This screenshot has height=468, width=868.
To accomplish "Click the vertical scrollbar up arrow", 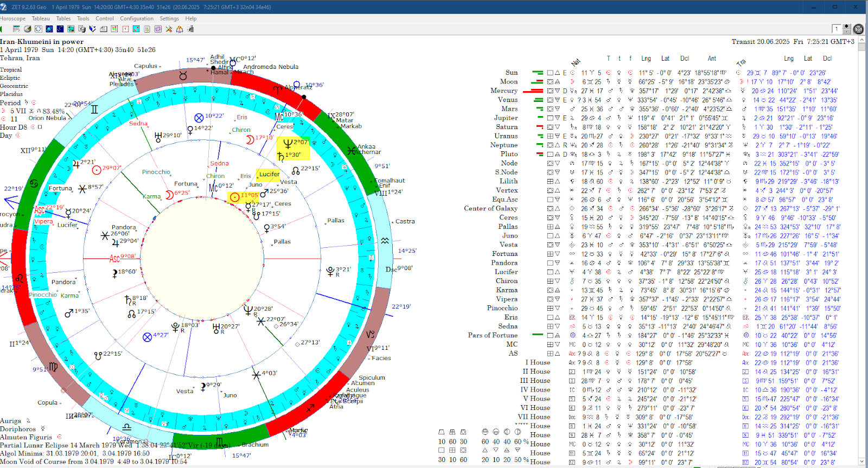I will click(862, 39).
